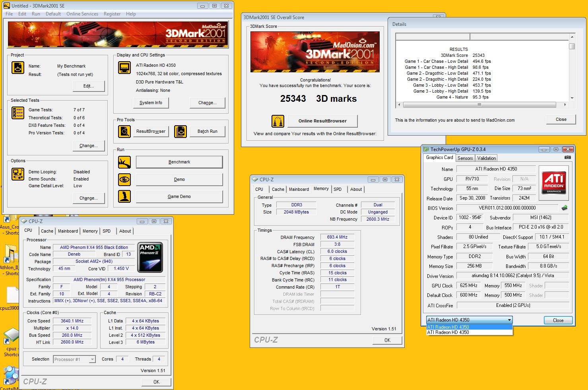Screen dimensions: 588x390
Task: Click the AMD Phenom II logo in CPU-Z
Action: tap(150, 257)
